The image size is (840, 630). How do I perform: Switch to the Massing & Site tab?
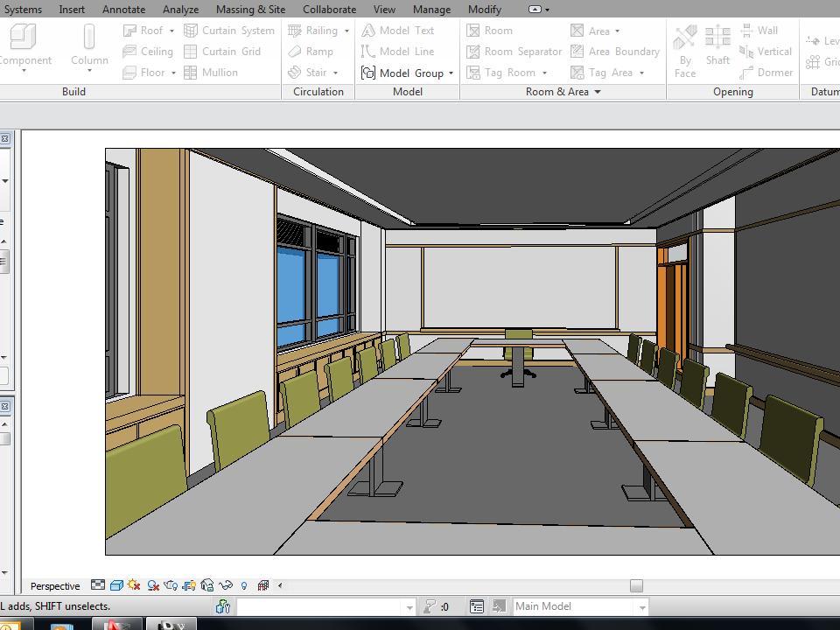[x=250, y=10]
